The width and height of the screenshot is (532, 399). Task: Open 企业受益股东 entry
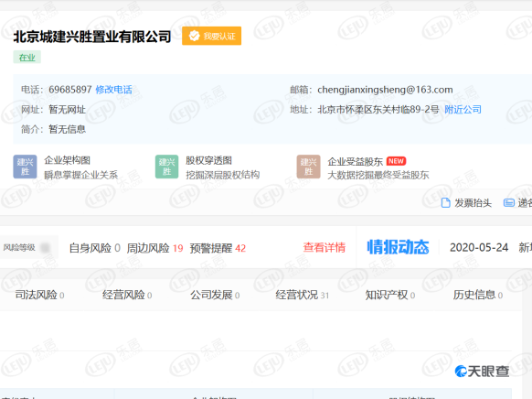355,162
